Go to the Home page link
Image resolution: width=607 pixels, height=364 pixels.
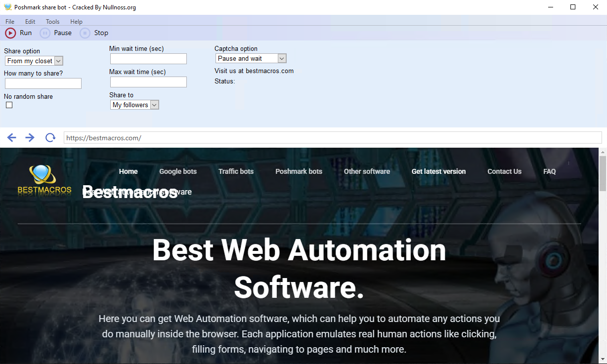coord(129,171)
